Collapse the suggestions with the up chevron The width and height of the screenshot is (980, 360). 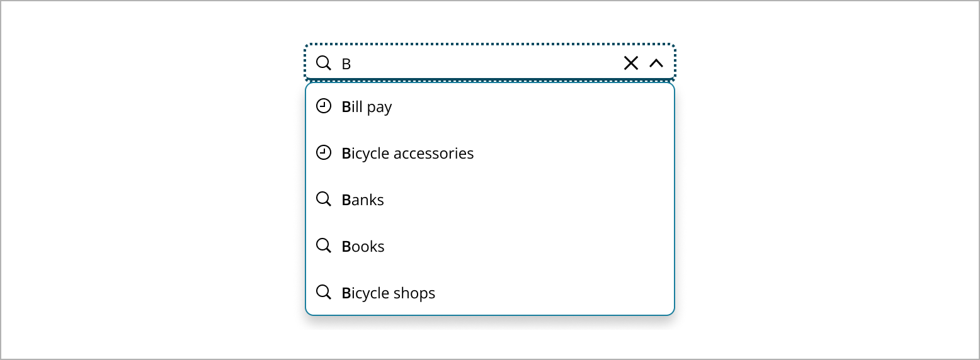pyautogui.click(x=656, y=63)
